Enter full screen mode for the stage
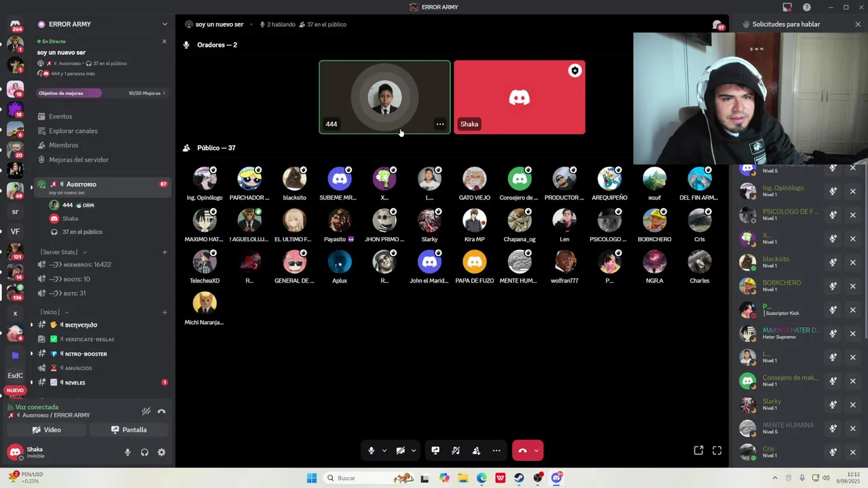Image resolution: width=868 pixels, height=488 pixels. click(x=717, y=450)
